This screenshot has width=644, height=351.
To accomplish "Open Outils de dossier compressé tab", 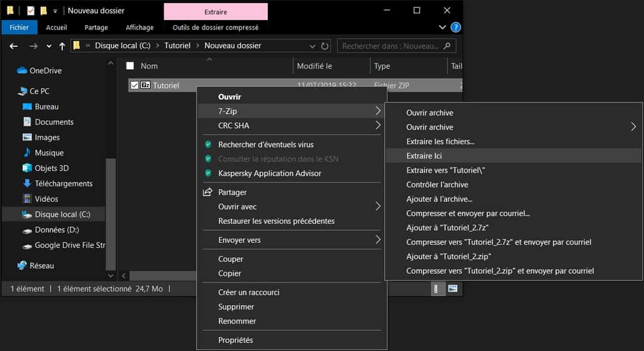I will pyautogui.click(x=216, y=28).
